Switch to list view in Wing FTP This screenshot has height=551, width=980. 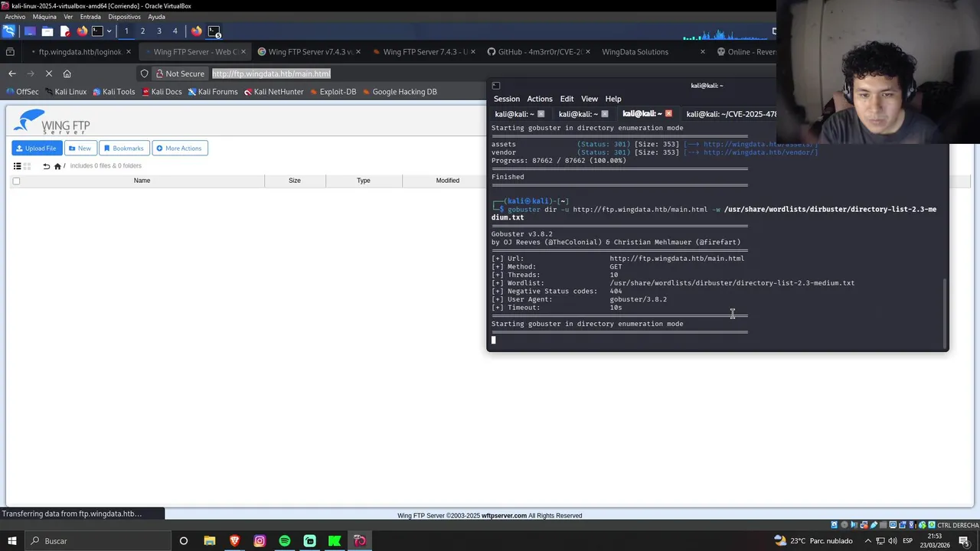point(17,166)
